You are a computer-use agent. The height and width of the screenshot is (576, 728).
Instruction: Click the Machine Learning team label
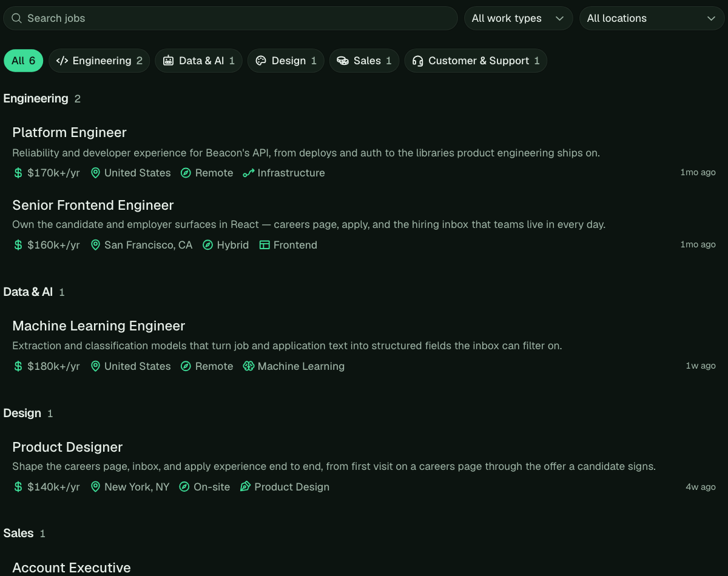tap(301, 366)
